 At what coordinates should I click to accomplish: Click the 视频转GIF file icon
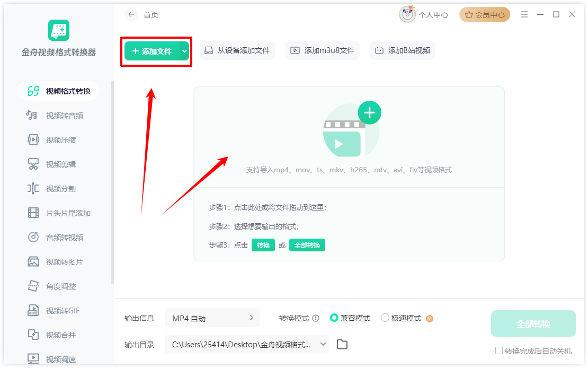(33, 310)
